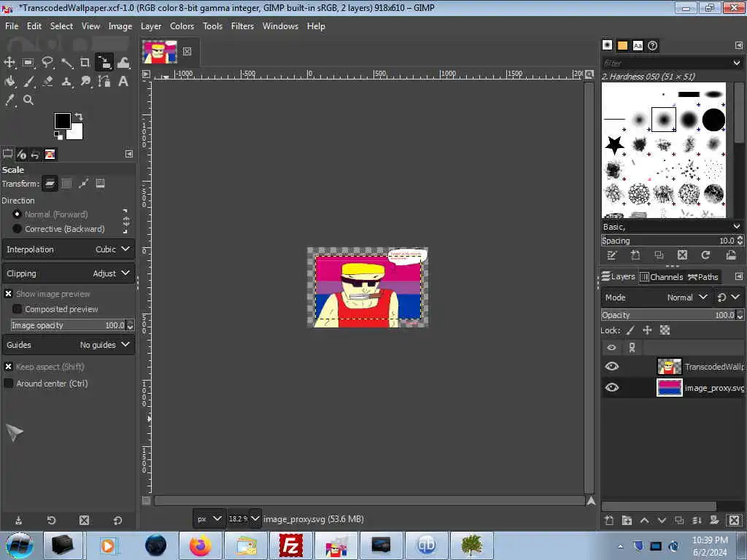Screen dimensions: 747x560
Task: Open the Guides No guides dropdown
Action: tap(69, 345)
